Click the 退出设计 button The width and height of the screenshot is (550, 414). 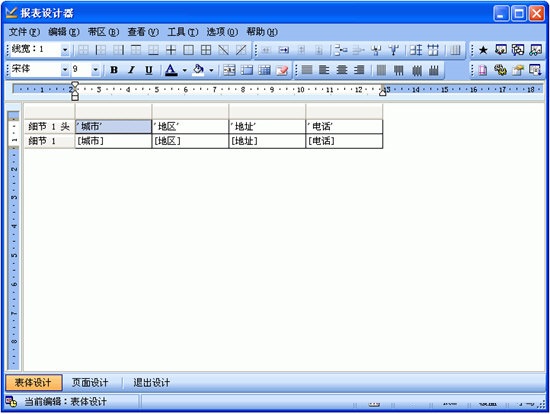[151, 382]
